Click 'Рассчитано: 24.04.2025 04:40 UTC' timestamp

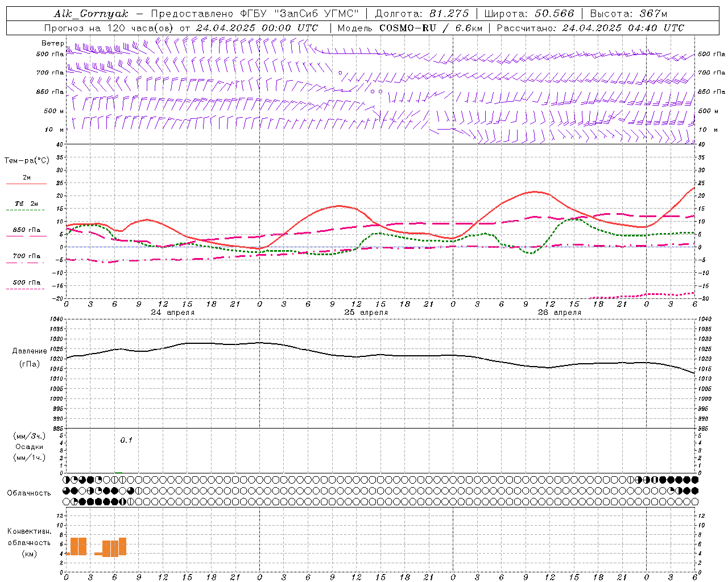590,28
